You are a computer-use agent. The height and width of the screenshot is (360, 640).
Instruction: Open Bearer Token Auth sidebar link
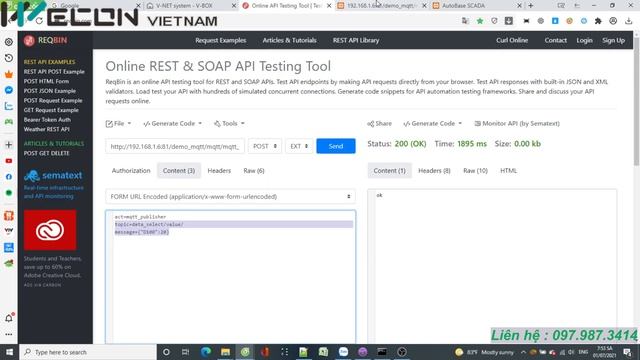47,120
